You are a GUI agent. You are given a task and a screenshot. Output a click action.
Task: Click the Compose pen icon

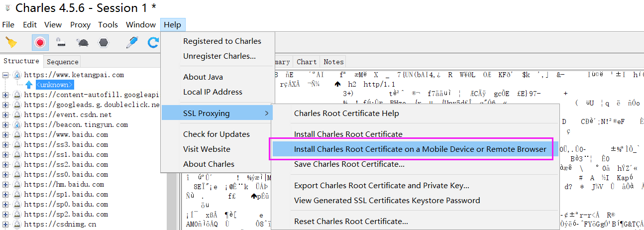[x=131, y=43]
